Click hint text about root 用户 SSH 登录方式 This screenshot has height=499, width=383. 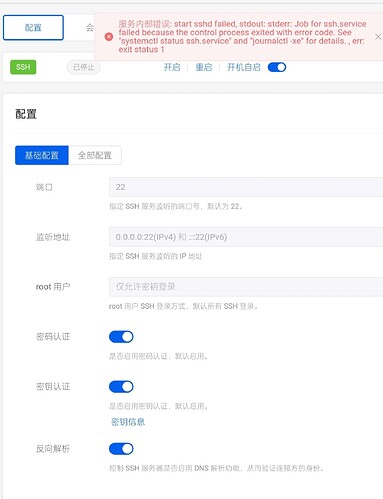pos(183,306)
